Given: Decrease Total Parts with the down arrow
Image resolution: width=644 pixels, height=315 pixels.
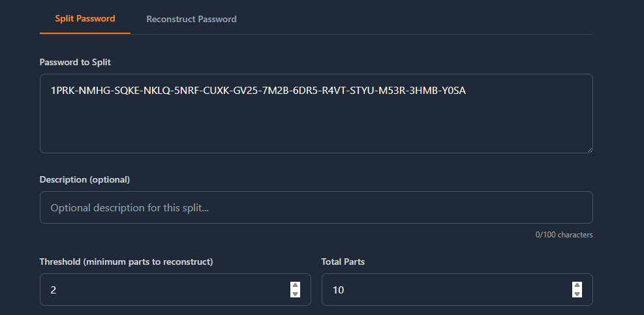Looking at the screenshot, I should click(x=577, y=293).
